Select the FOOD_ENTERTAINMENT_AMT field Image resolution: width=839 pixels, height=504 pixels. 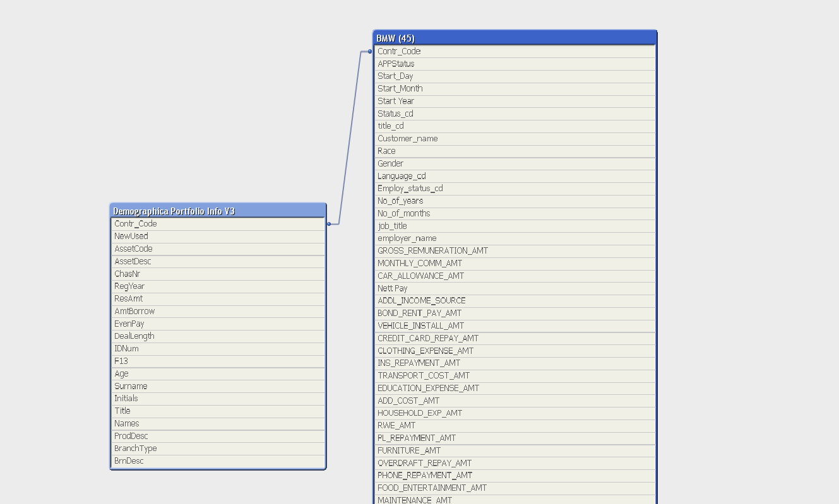pyautogui.click(x=515, y=488)
